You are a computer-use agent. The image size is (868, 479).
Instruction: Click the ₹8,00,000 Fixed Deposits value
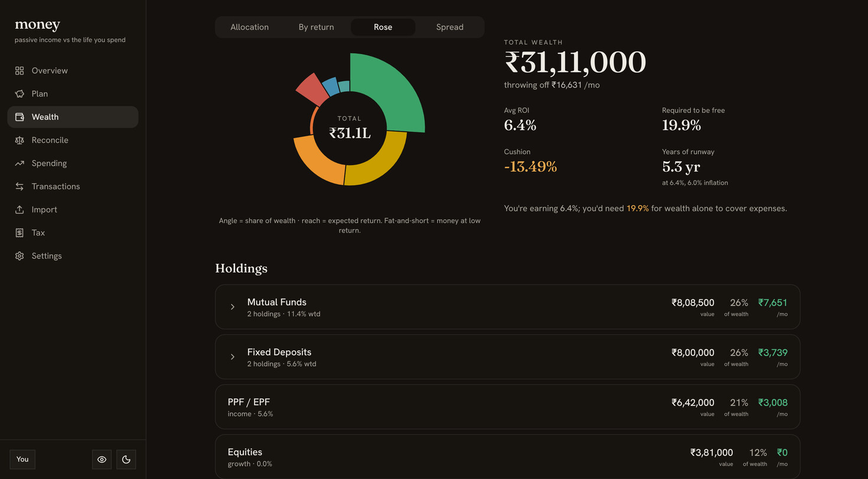693,353
